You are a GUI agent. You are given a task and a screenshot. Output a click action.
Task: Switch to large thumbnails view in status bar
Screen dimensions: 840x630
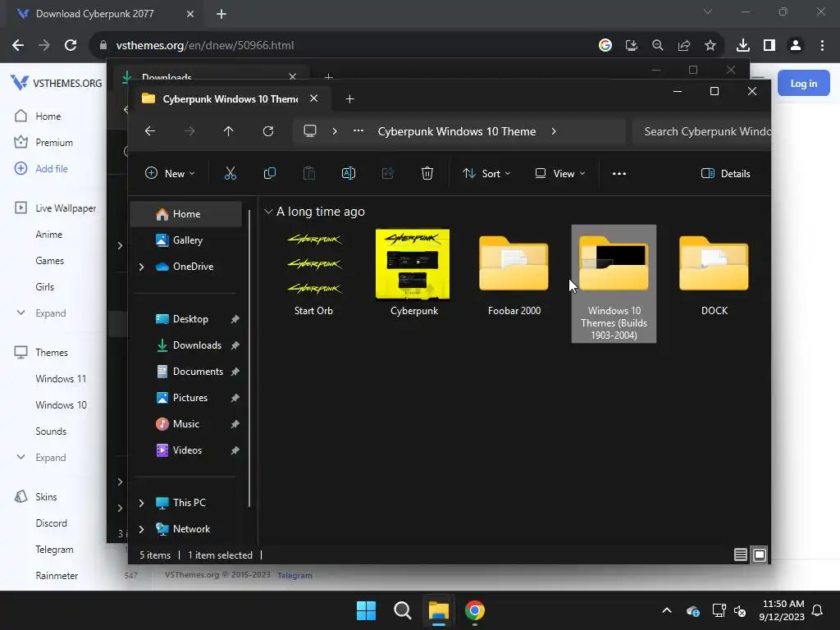(x=760, y=555)
